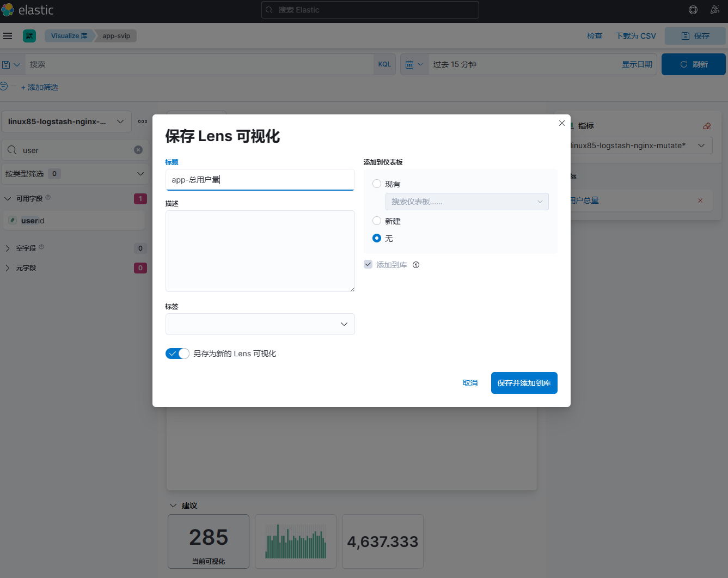728x578 pixels.
Task: Open the help menu icon in header
Action: click(x=693, y=10)
